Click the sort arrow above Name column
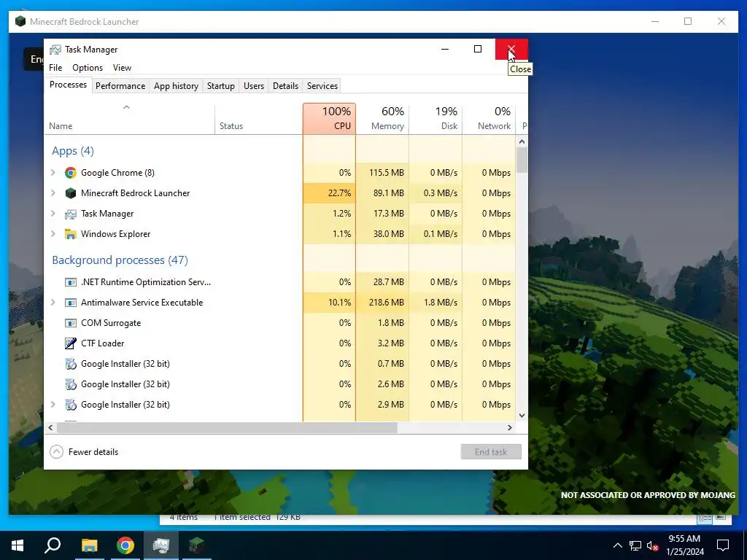747x560 pixels. [x=126, y=108]
